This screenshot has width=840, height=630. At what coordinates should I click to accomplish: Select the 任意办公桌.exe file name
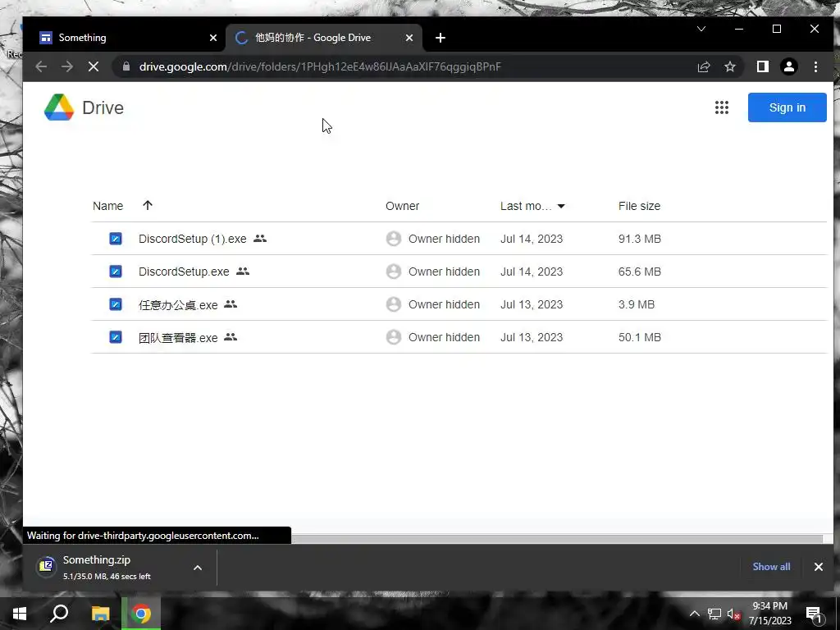tap(178, 305)
